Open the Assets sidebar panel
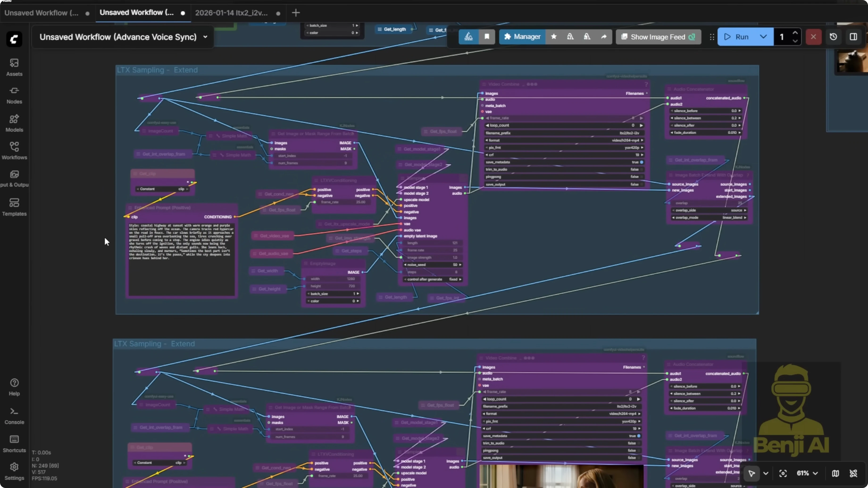Screen dimensions: 868x488 [x=14, y=67]
